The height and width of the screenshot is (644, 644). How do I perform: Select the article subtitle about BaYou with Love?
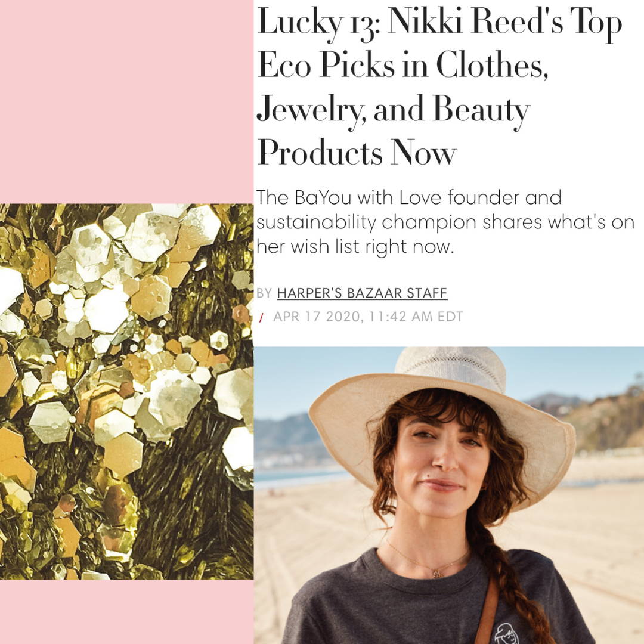445,222
